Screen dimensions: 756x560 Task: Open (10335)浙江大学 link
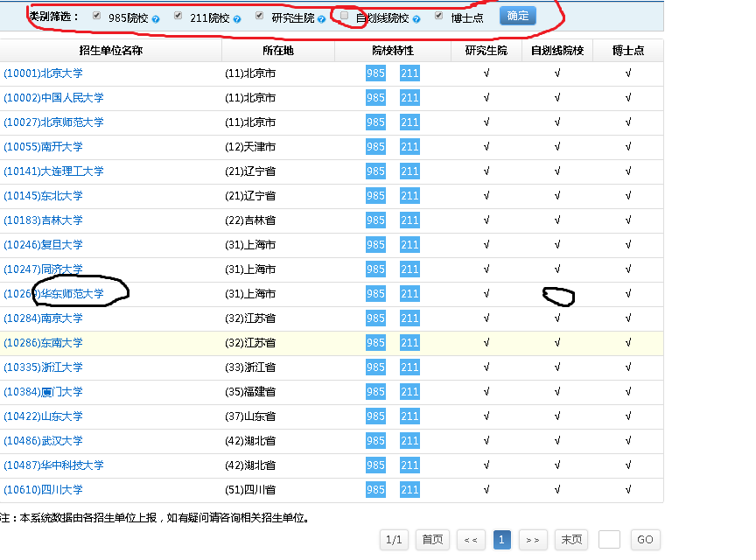coord(43,367)
